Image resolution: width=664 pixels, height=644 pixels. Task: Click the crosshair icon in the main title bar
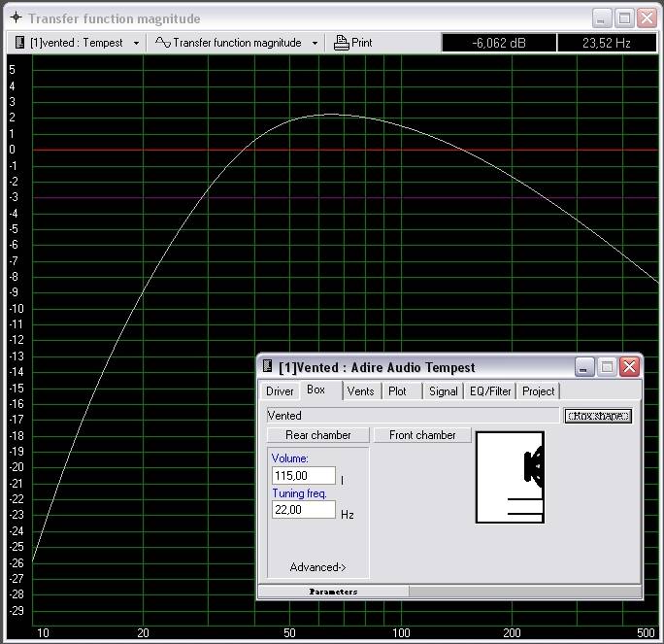click(x=15, y=18)
